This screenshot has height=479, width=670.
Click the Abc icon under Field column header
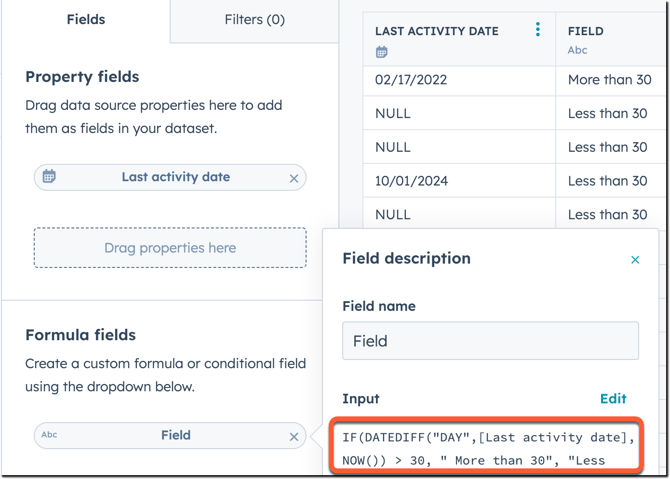click(x=577, y=50)
